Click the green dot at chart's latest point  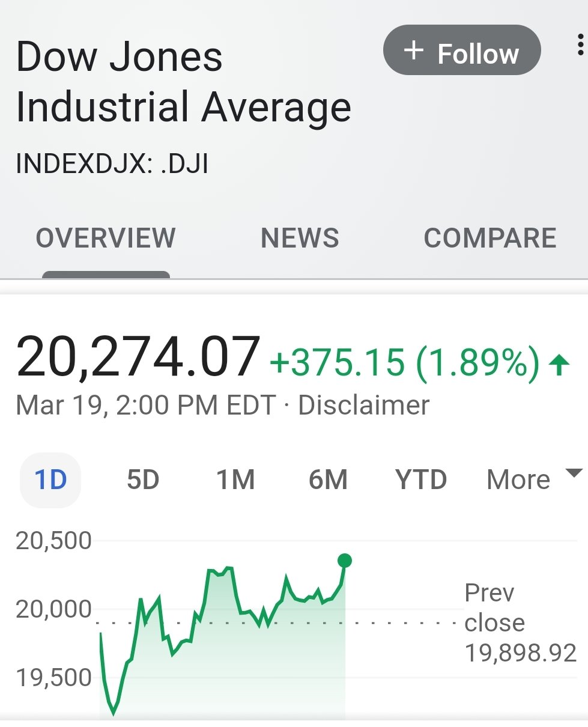(x=345, y=561)
